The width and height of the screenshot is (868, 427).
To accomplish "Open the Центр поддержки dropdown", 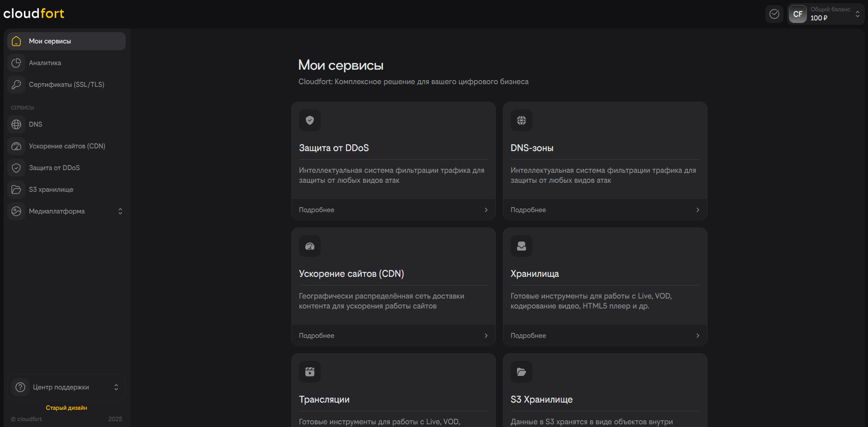I will click(116, 387).
